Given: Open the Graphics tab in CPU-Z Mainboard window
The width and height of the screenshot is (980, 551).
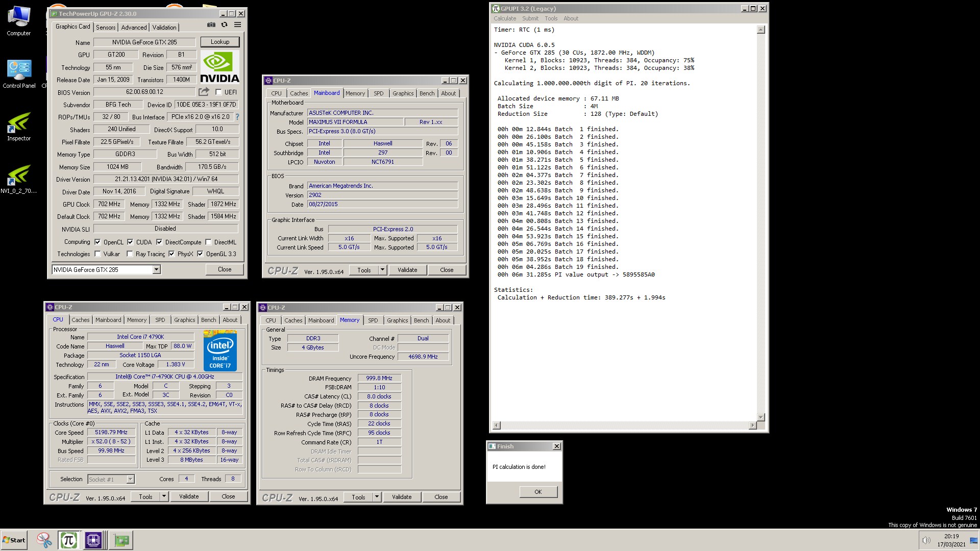Looking at the screenshot, I should [403, 93].
